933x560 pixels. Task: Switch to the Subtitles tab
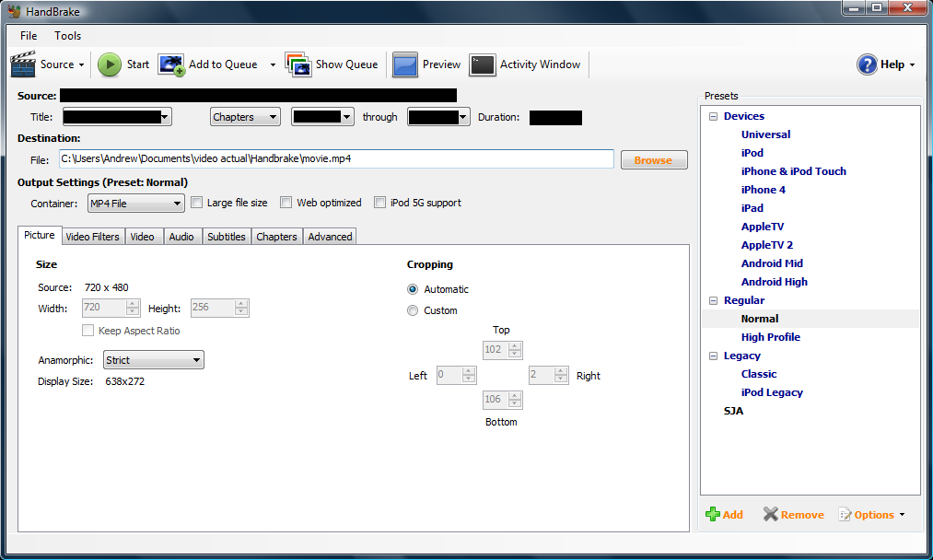coord(226,237)
